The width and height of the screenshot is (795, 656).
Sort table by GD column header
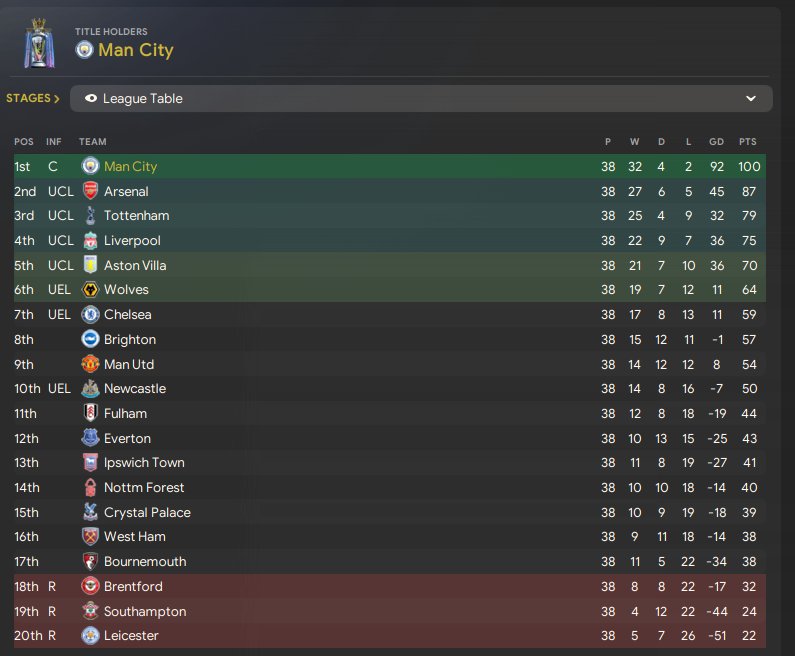[716, 142]
